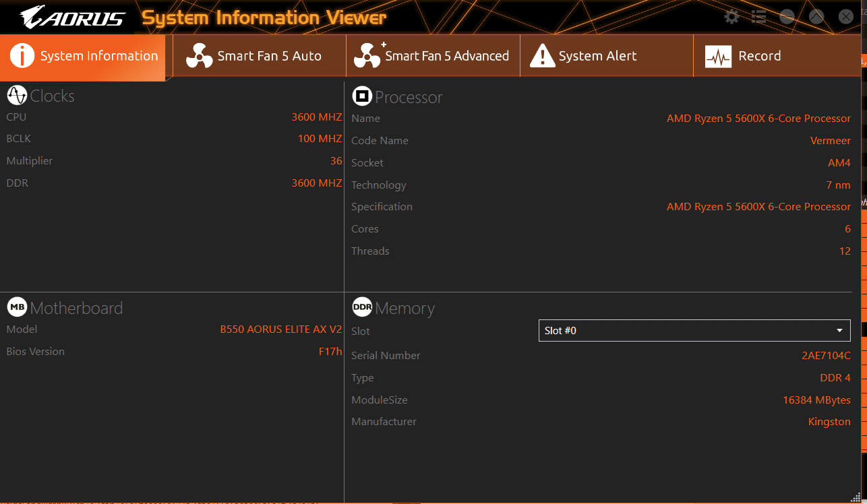Click the Technology value 7 nm

838,185
